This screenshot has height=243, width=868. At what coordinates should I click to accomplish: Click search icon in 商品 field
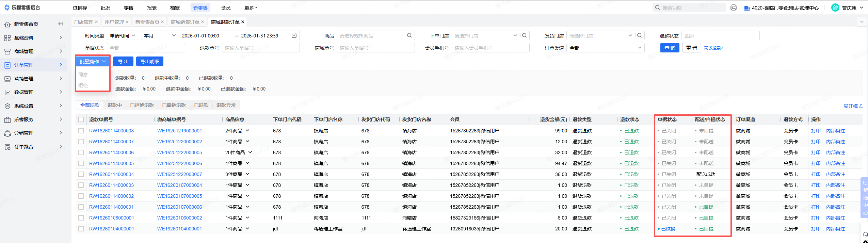(409, 35)
